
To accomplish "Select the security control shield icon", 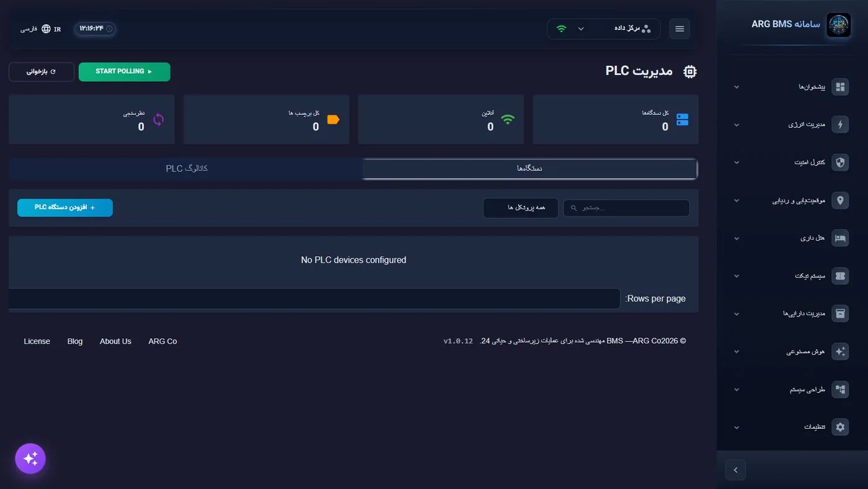I will (840, 163).
